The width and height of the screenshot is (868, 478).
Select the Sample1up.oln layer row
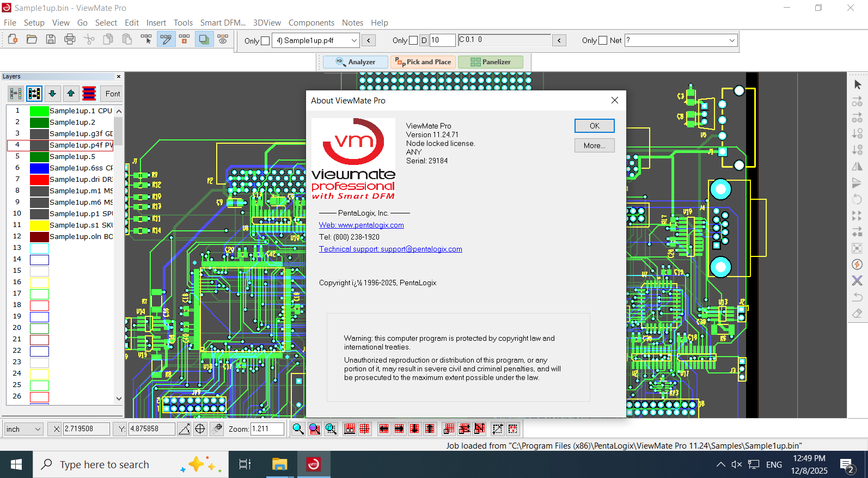[x=60, y=237]
